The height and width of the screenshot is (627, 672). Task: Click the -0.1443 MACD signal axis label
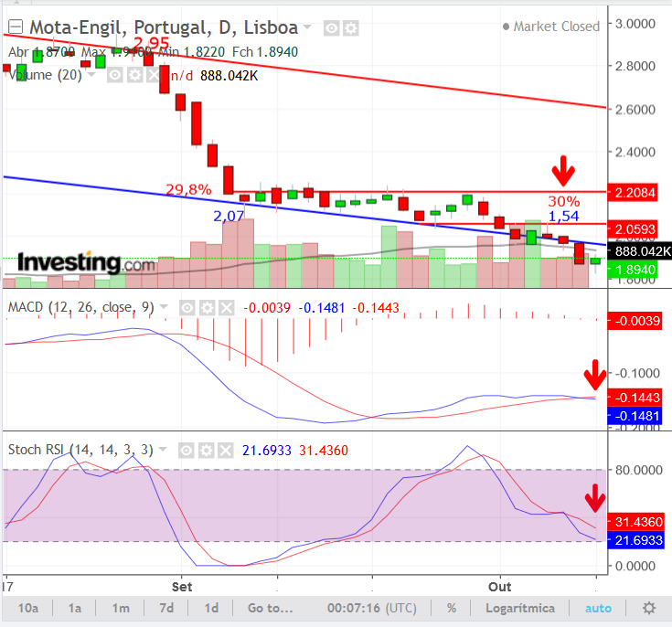point(635,398)
